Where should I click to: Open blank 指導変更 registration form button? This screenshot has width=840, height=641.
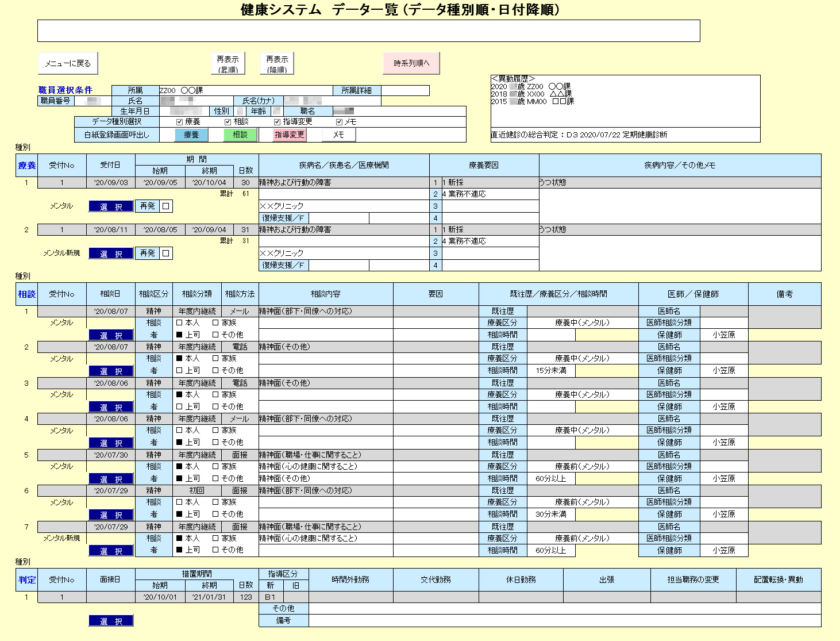(290, 135)
